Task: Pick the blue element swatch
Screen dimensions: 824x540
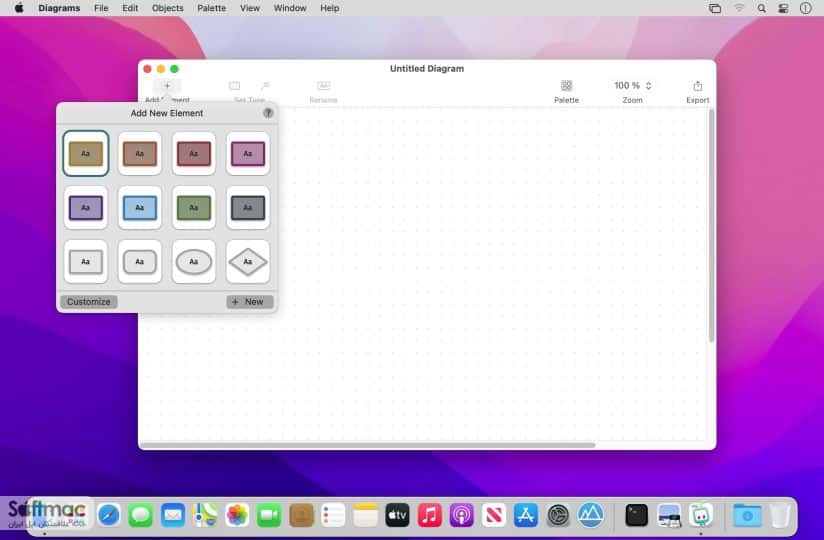Action: point(140,207)
